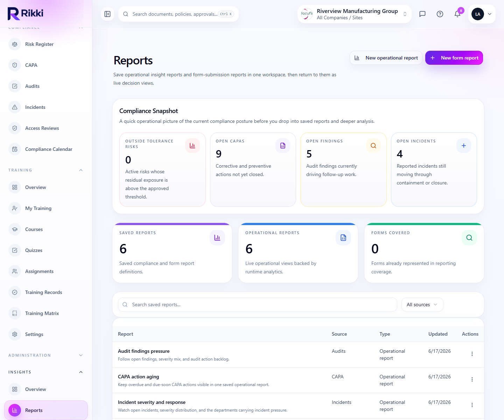Navigate to My Training
Screen dimensions: 504x420
(46, 208)
